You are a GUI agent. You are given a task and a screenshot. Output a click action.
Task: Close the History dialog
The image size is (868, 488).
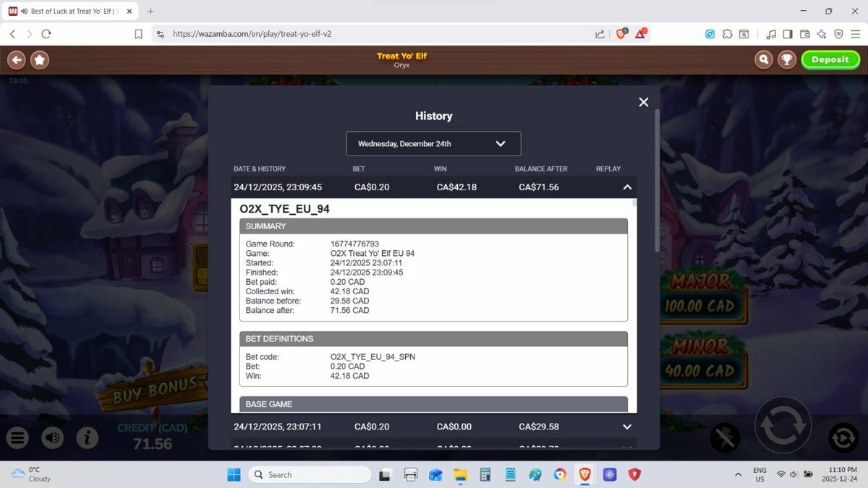643,103
